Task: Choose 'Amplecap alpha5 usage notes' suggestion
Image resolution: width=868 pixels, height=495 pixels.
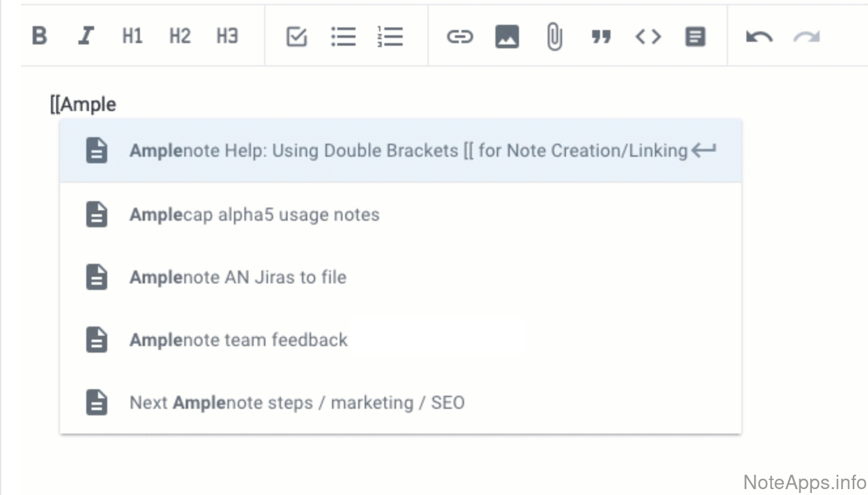Action: pyautogui.click(x=254, y=215)
